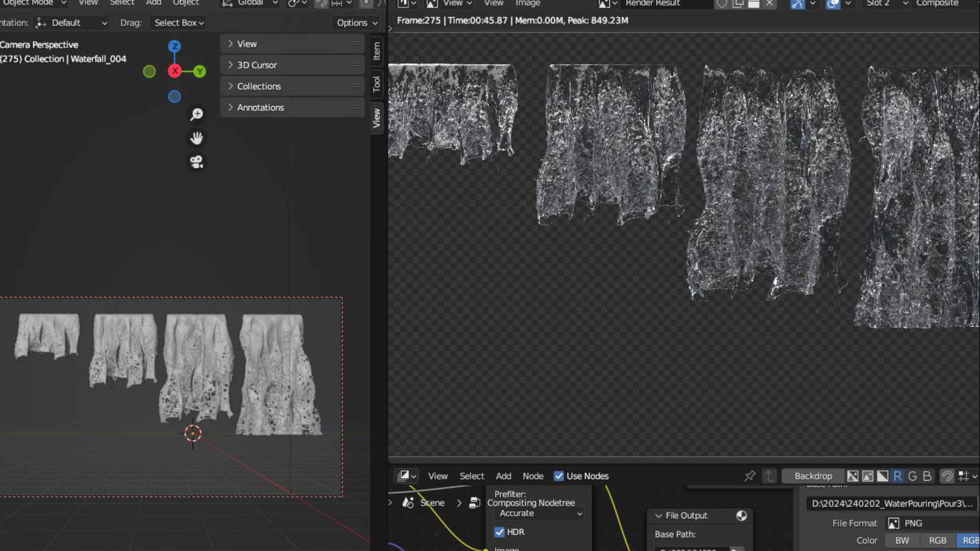
Task: Select BW color mode
Action: pyautogui.click(x=902, y=541)
